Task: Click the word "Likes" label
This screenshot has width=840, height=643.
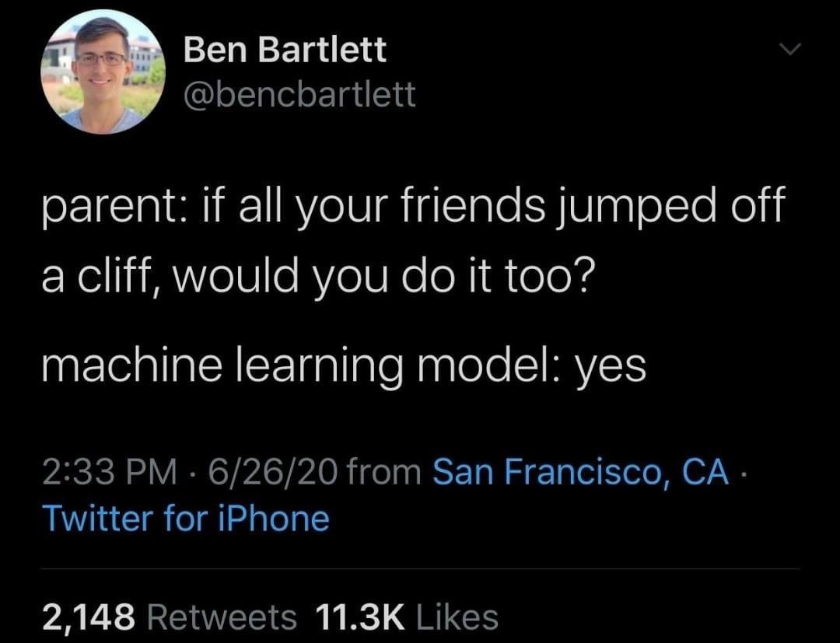Action: 457,617
